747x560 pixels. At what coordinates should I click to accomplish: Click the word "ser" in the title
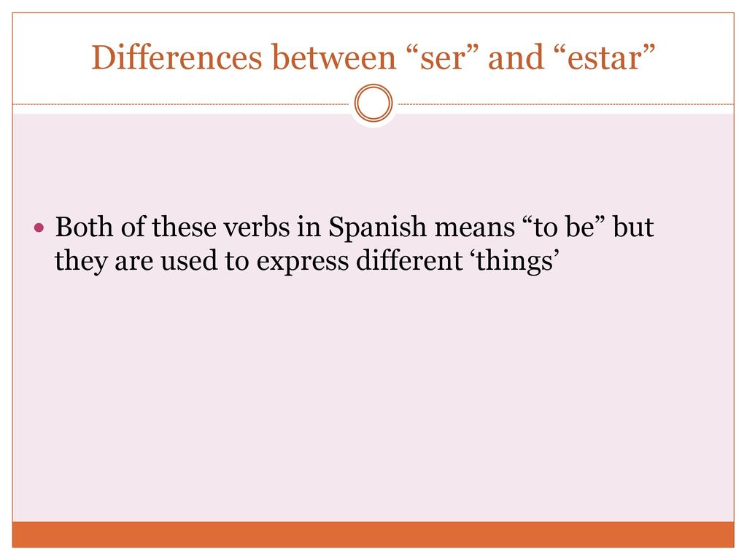(443, 58)
